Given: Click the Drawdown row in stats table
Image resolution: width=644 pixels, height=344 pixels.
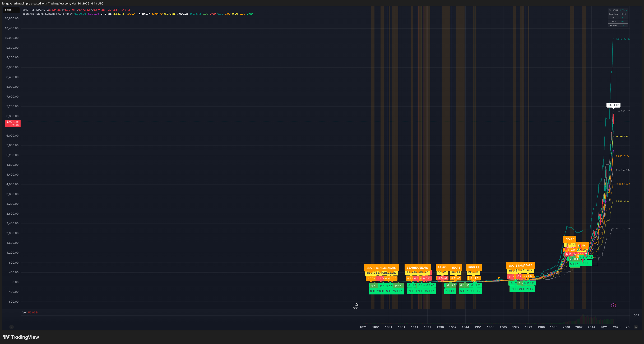Looking at the screenshot, I should [x=618, y=14].
